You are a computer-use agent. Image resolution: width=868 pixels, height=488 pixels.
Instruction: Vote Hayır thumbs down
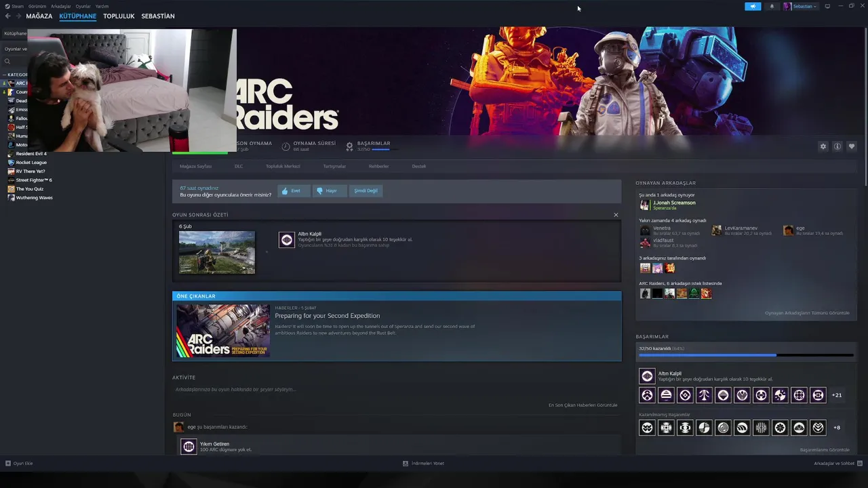point(330,191)
